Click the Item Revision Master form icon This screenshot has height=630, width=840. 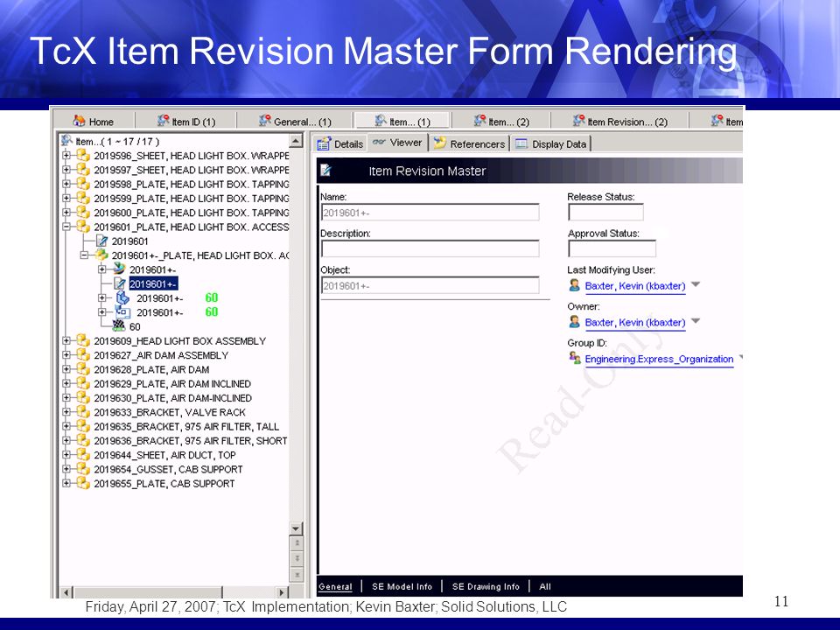[x=325, y=171]
